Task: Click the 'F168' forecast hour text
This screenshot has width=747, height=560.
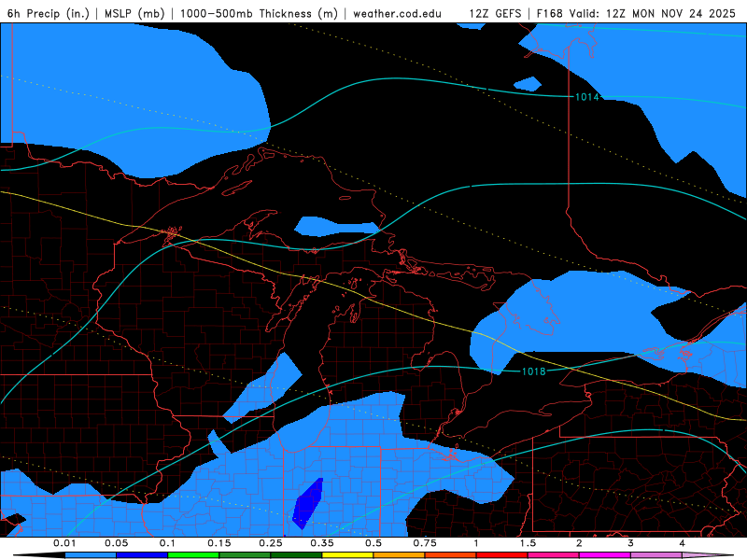Action: click(x=549, y=13)
